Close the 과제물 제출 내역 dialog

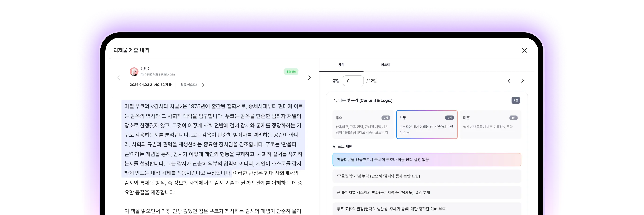click(524, 51)
